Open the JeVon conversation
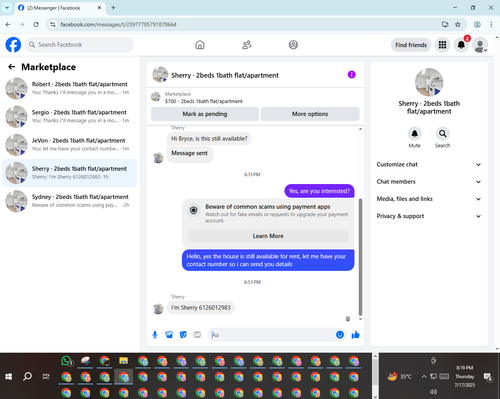Screen dimensions: 500x399 click(x=69, y=145)
